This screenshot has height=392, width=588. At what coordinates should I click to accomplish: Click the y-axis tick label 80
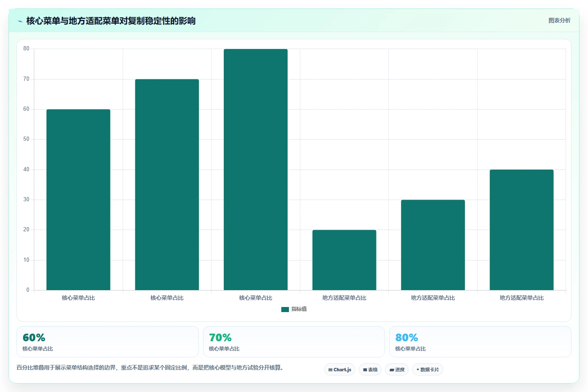26,49
